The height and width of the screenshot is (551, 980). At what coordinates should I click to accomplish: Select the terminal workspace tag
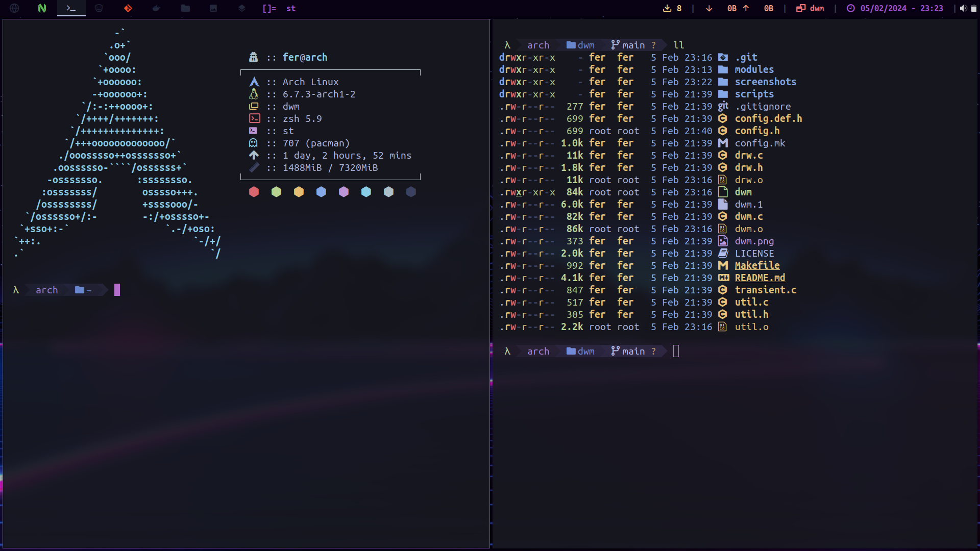71,8
